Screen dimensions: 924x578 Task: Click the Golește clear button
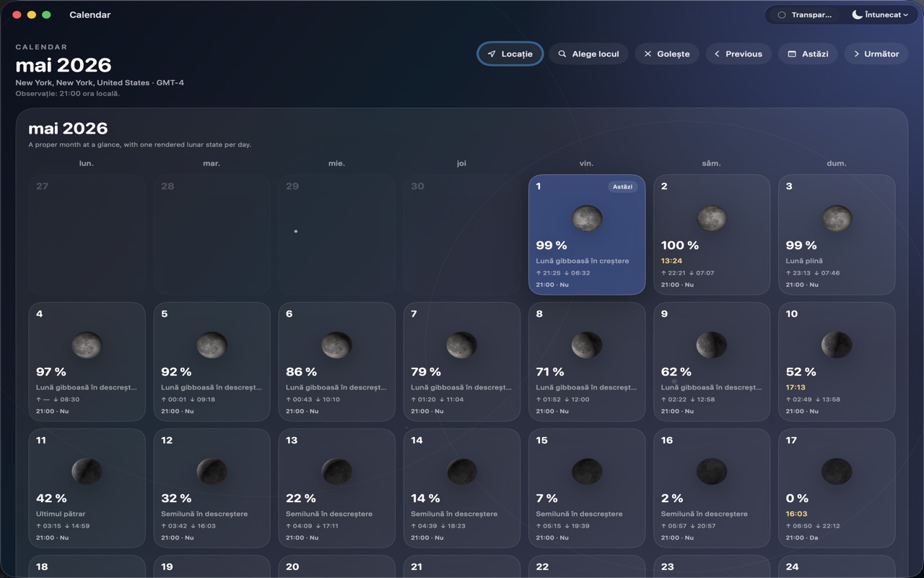[x=666, y=53]
